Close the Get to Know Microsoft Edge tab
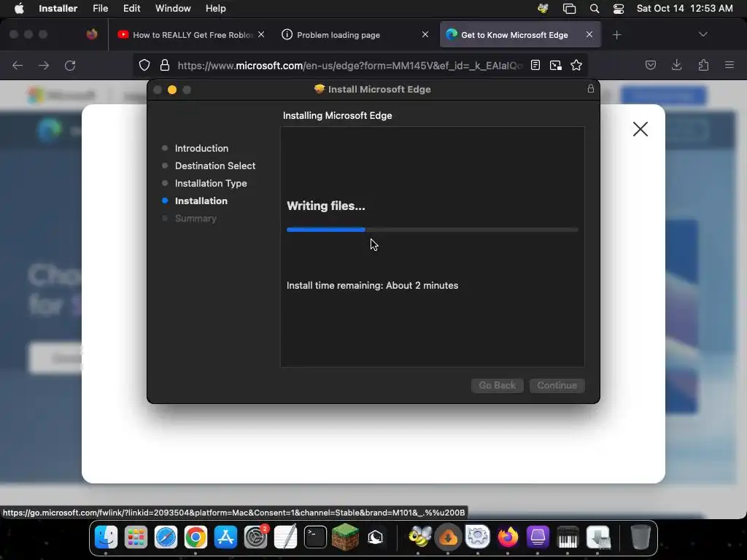747x560 pixels. pyautogui.click(x=589, y=34)
